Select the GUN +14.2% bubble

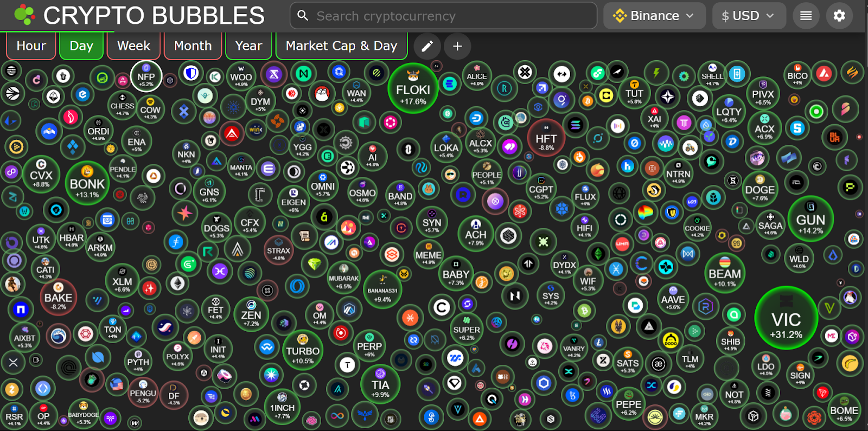click(x=810, y=219)
